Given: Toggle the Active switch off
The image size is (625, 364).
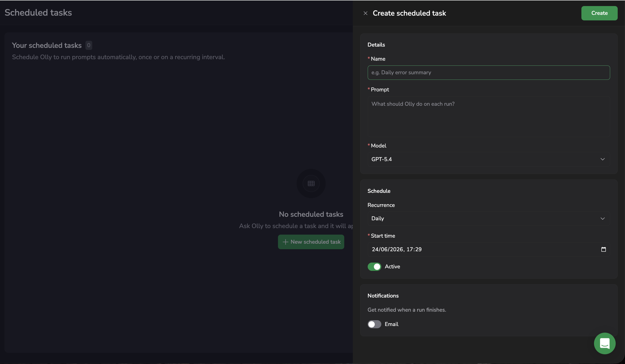Looking at the screenshot, I should [374, 267].
